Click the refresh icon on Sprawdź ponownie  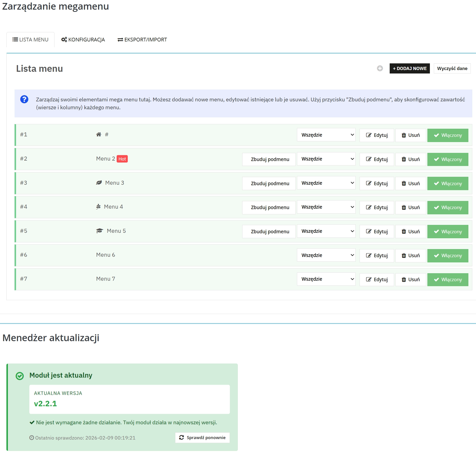pyautogui.click(x=182, y=437)
